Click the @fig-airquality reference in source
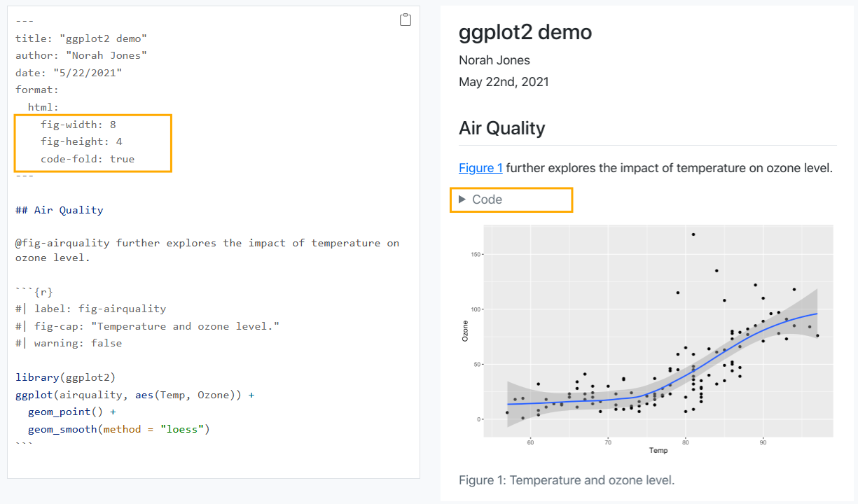 (x=62, y=243)
